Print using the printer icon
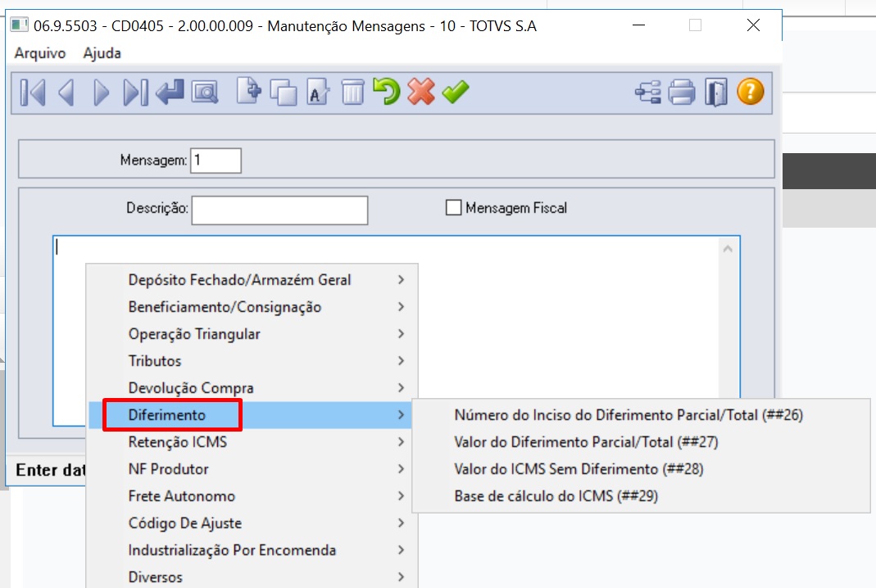 [682, 93]
